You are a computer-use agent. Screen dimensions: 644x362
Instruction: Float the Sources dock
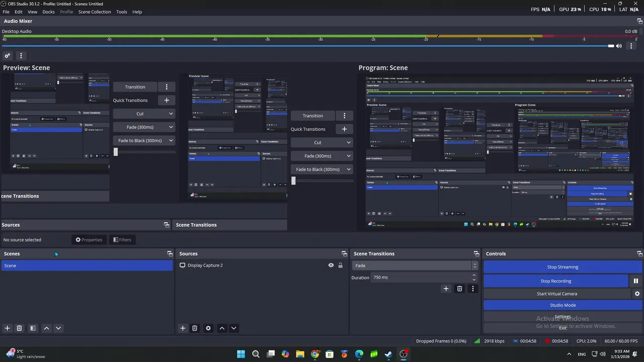tap(344, 254)
